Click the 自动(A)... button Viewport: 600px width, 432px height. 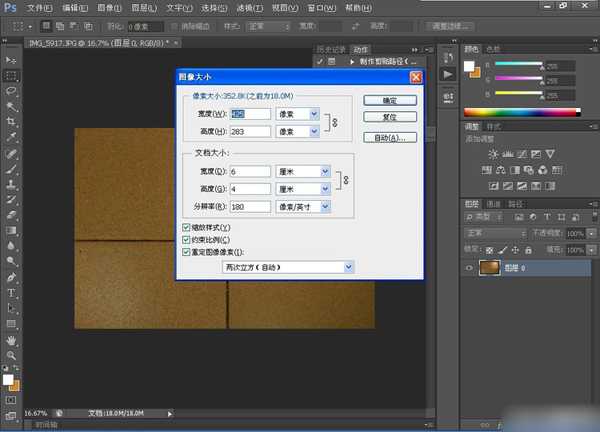click(389, 137)
